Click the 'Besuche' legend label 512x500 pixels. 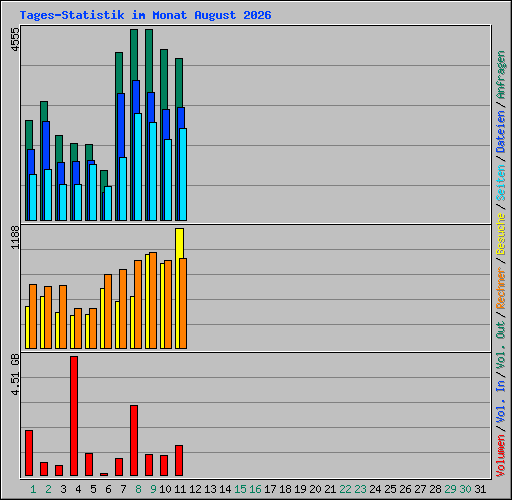tap(501, 234)
